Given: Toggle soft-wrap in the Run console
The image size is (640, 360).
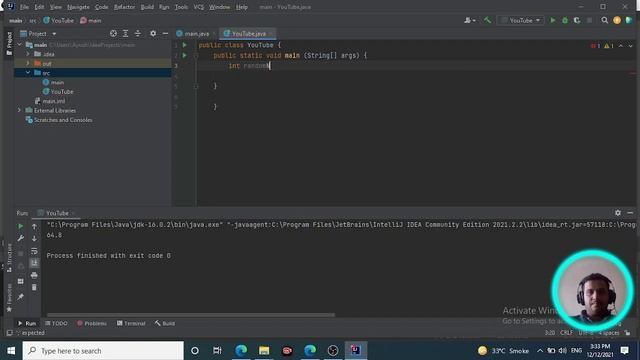Looking at the screenshot, I should [x=34, y=251].
